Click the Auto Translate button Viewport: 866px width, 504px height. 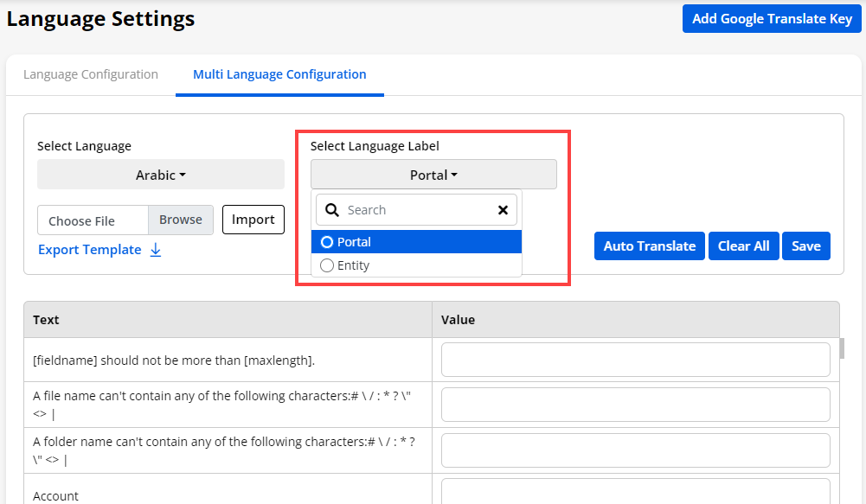tap(650, 246)
